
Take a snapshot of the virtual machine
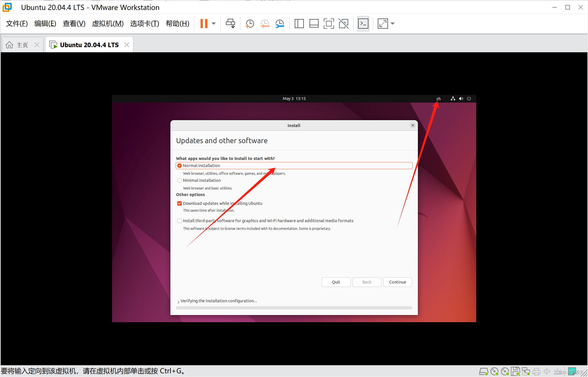[x=249, y=24]
